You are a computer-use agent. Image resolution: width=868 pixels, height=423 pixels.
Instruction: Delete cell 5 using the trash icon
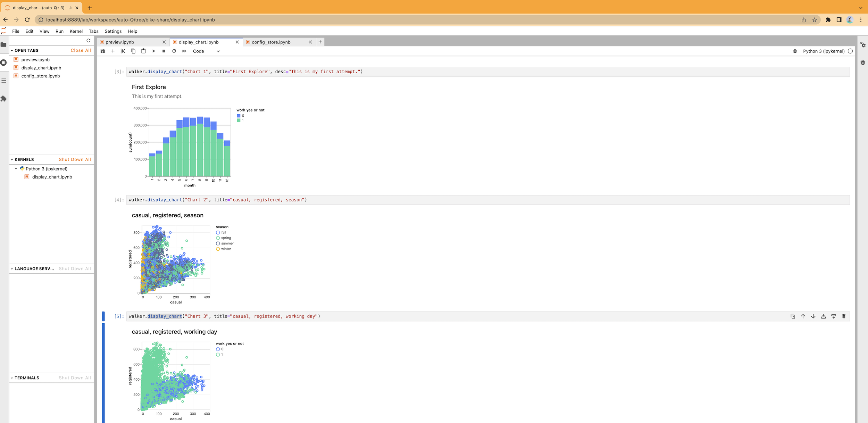click(x=844, y=316)
